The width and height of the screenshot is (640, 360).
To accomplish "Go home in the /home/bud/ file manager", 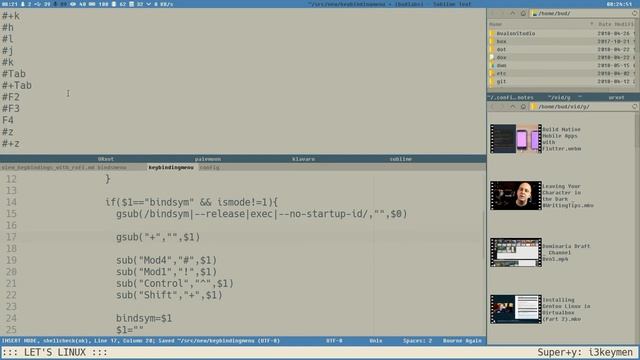I will (x=523, y=13).
